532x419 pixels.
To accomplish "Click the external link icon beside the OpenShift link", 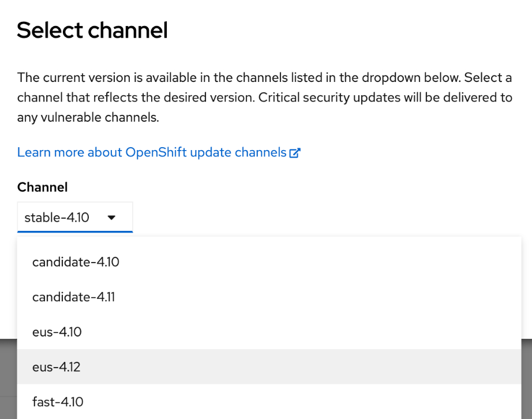I will click(x=295, y=153).
